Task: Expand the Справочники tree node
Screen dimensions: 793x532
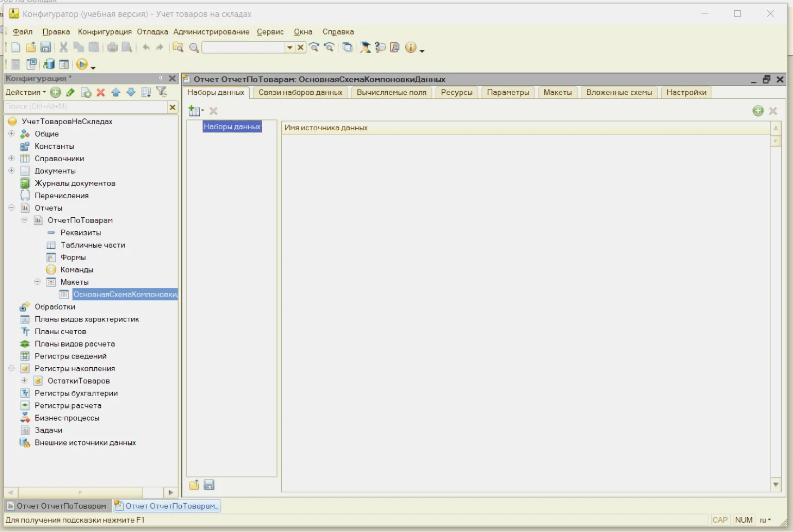Action: [11, 158]
